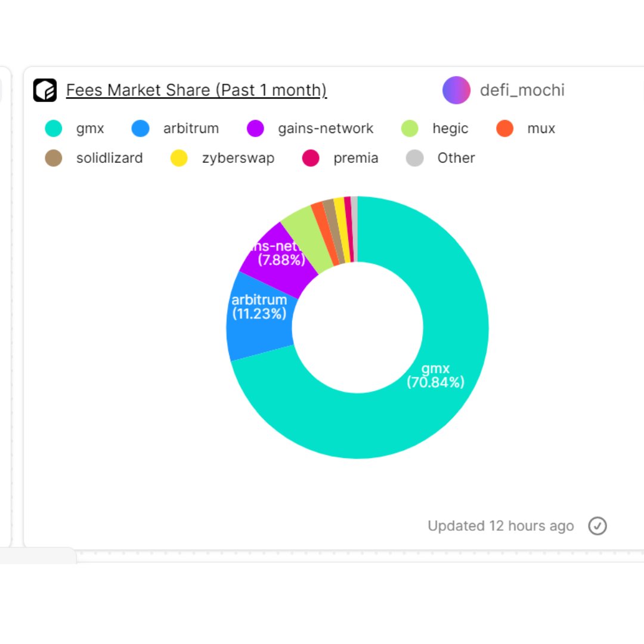Open the defi_mochi author profile link
This screenshot has height=644, width=644.
coord(522,90)
